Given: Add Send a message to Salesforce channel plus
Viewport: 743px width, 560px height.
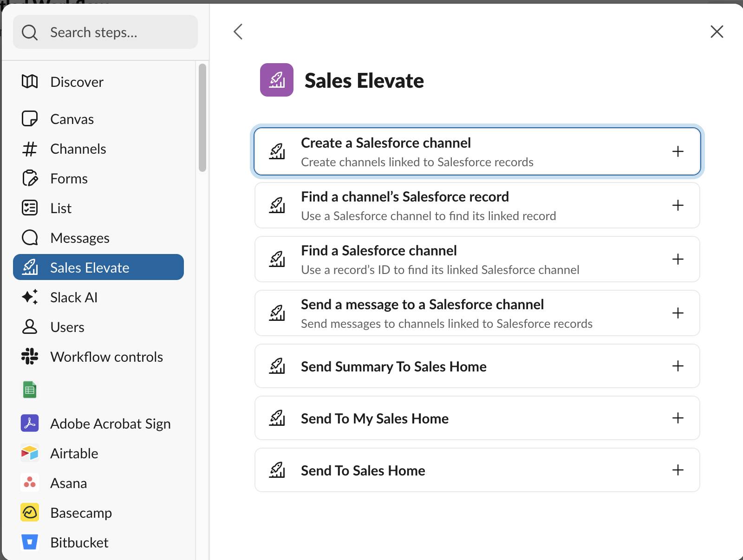Looking at the screenshot, I should 678,313.
